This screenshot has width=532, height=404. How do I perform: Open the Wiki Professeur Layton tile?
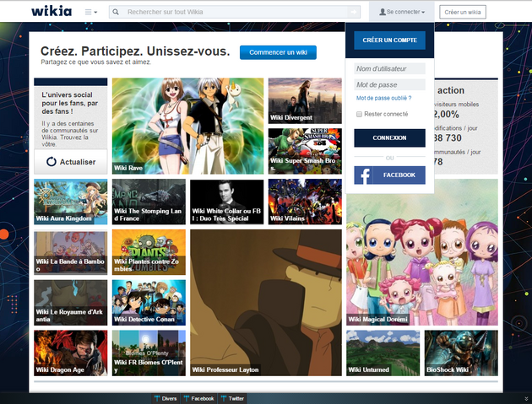pyautogui.click(x=266, y=303)
